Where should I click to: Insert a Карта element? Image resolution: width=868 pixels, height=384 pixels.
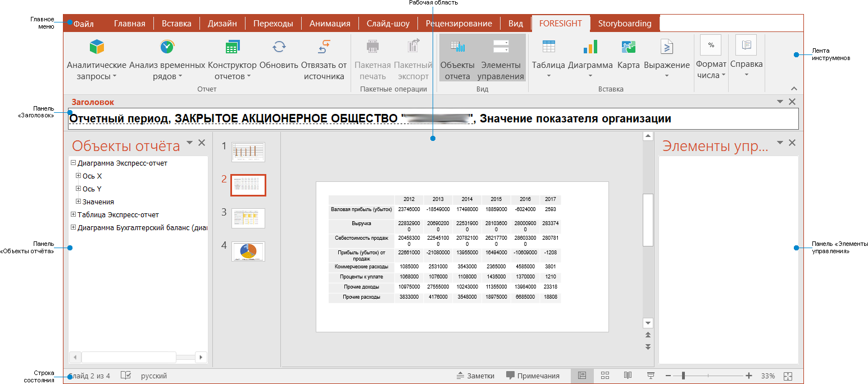pos(628,56)
